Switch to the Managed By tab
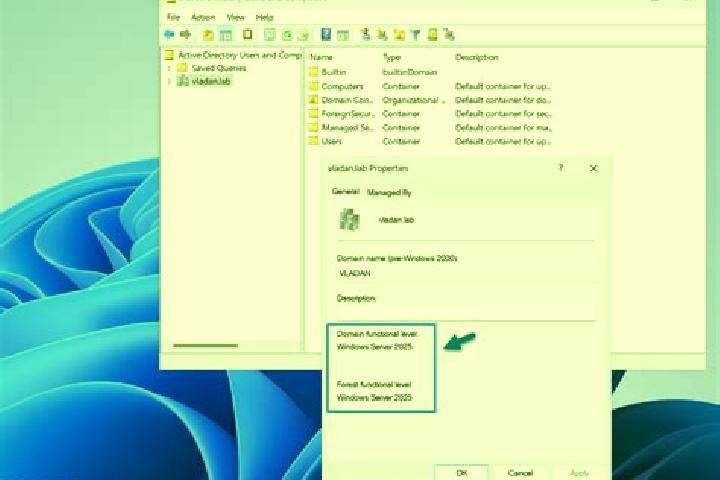Viewport: 720px width, 480px height. (389, 192)
